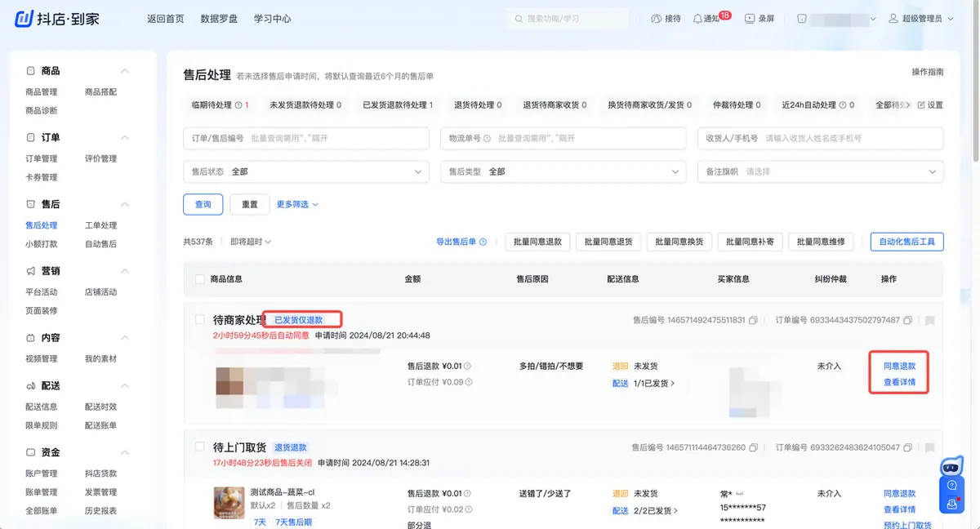Open 数据罗盘 in top menu
Viewport: 980px width, 529px height.
(x=219, y=19)
